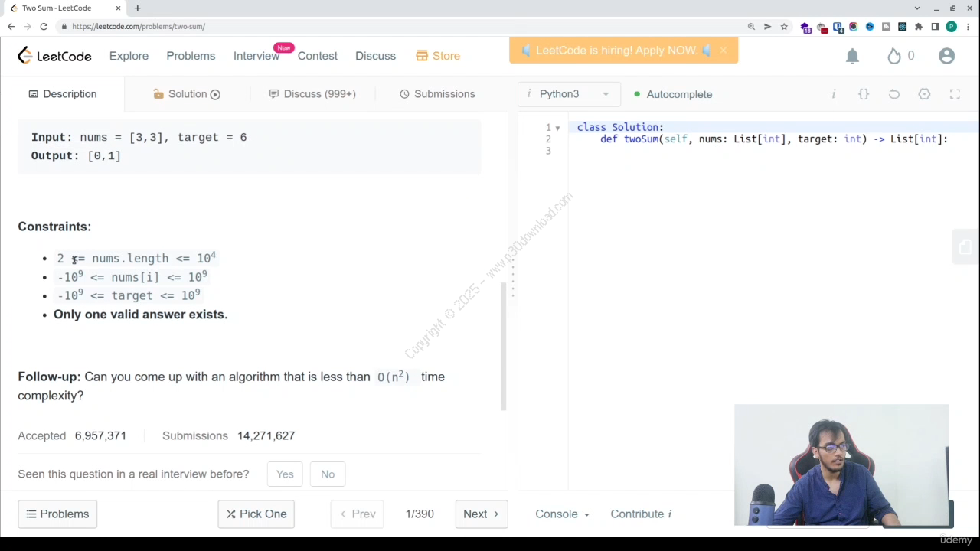Open the user profile avatar

click(x=947, y=56)
